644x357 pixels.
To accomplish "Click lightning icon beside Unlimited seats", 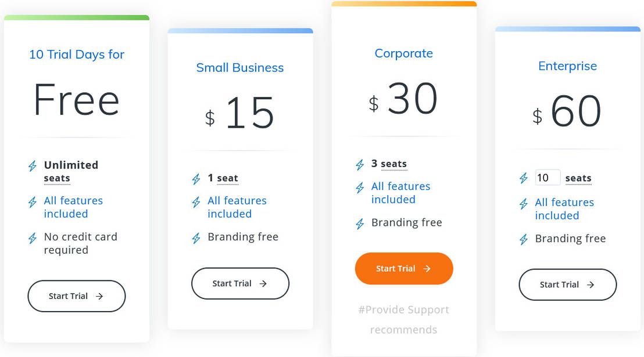I will click(x=33, y=167).
